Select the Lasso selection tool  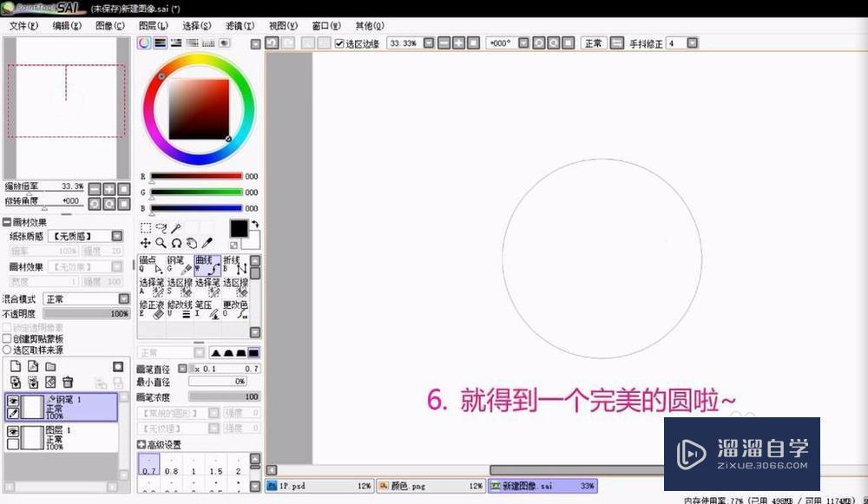pos(161,228)
